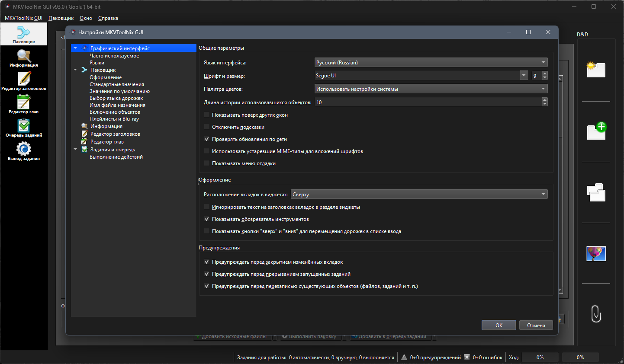Click the stacked folders icon in the D&D panel
This screenshot has height=364, width=624.
(x=596, y=192)
